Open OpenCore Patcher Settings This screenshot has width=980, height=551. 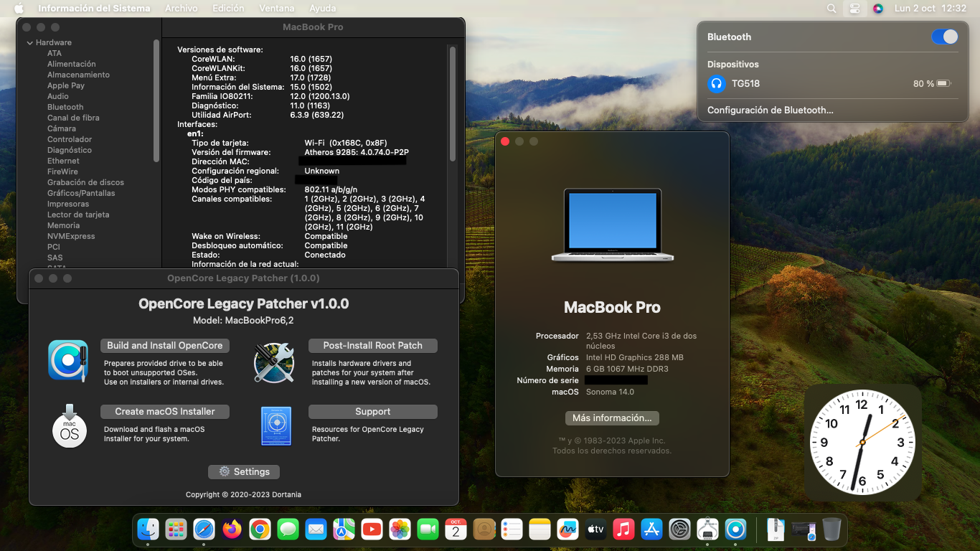click(x=244, y=472)
